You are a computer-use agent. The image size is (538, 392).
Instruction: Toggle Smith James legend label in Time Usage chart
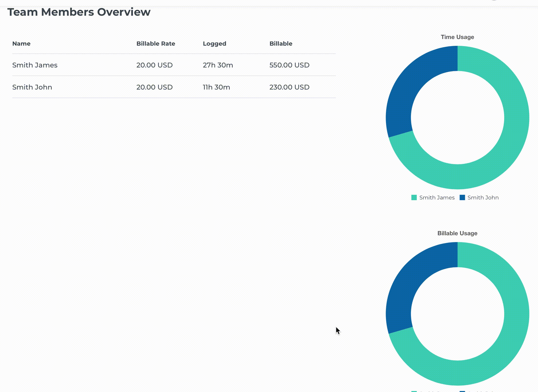437,197
